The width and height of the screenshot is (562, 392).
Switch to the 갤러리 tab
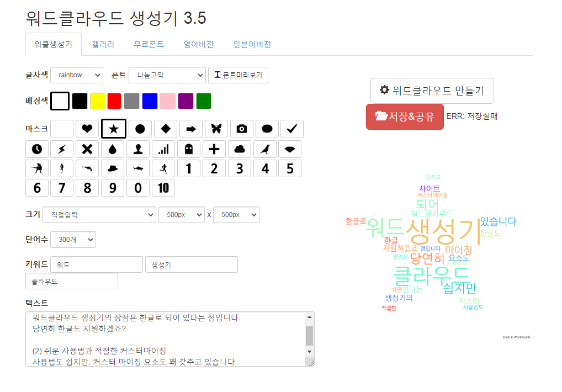[x=103, y=45]
